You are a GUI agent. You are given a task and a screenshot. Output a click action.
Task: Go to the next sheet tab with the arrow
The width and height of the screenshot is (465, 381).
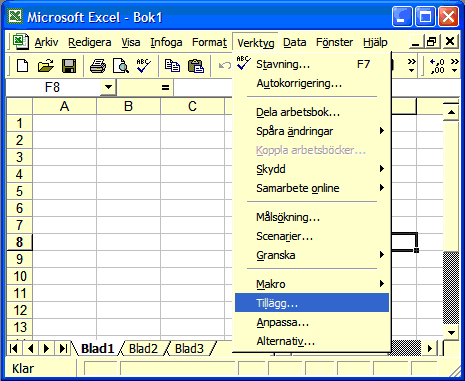(x=46, y=349)
